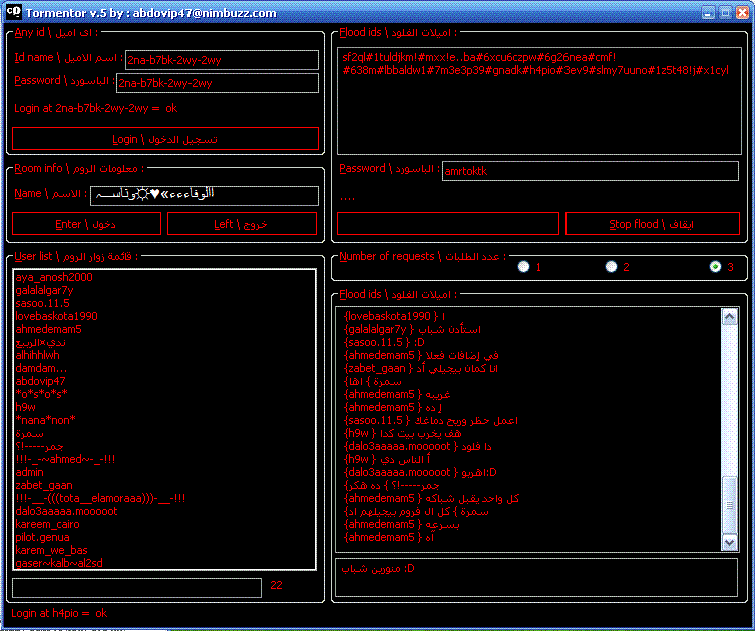
Task: Focus the room Name input field
Action: click(x=204, y=196)
